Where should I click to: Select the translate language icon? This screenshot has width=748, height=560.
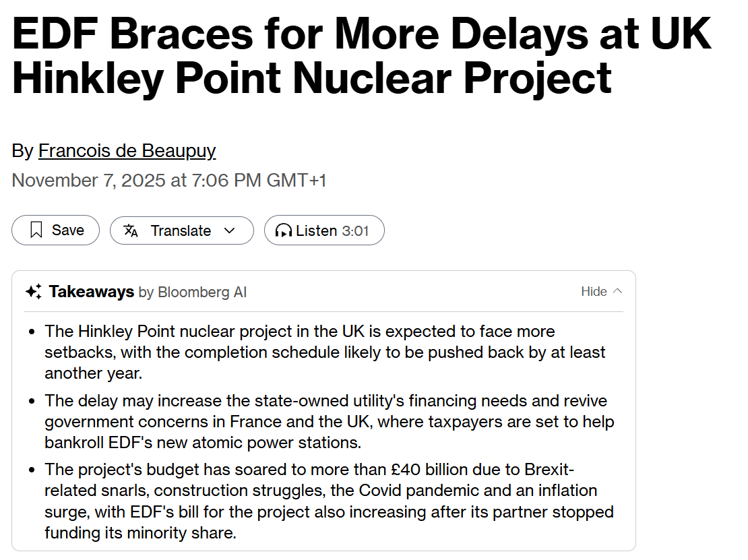pos(129,230)
